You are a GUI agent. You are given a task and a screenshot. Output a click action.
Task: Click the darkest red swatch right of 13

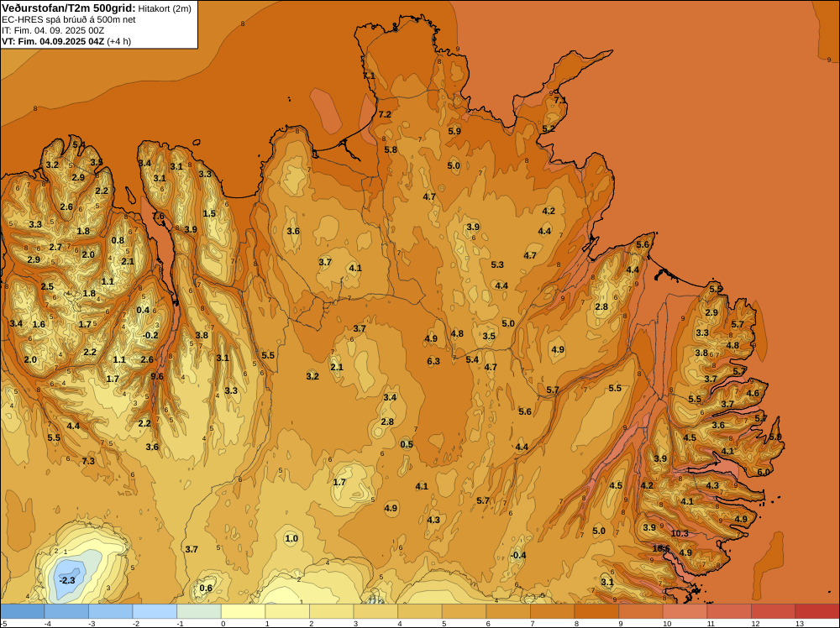(817, 611)
